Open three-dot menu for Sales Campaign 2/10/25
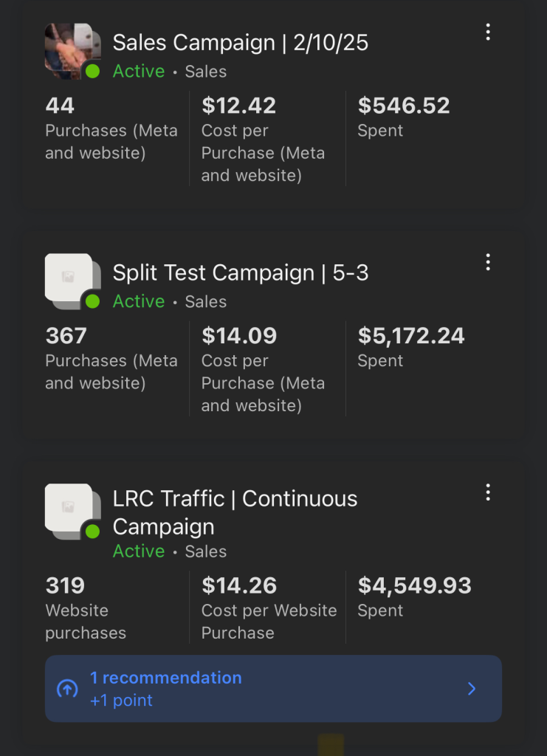 [488, 32]
